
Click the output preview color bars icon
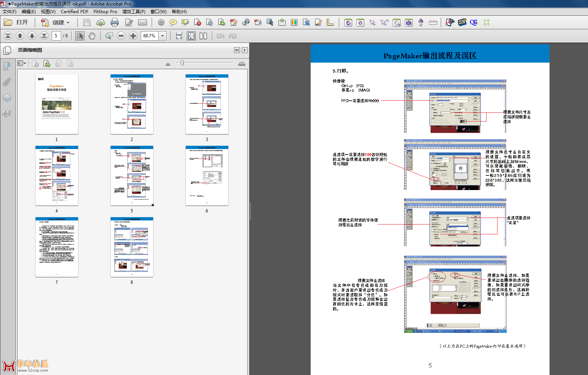(x=294, y=22)
